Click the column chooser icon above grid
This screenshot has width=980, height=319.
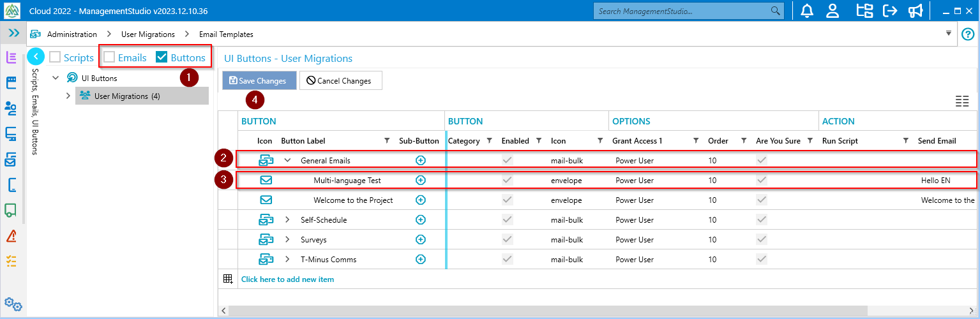coord(962,101)
